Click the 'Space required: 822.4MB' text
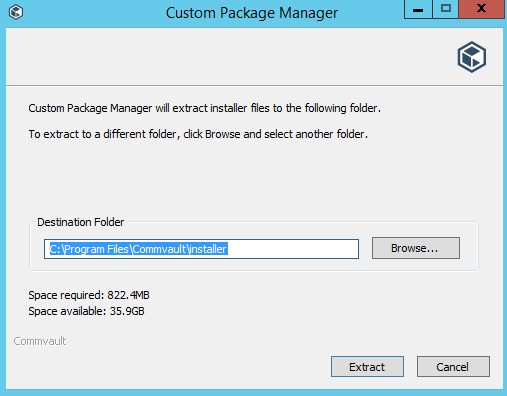507x396 pixels. 89,295
